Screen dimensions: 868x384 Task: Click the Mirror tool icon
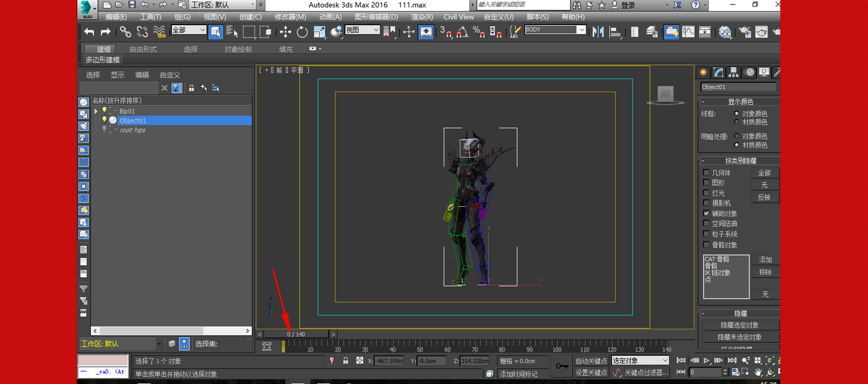pyautogui.click(x=598, y=32)
